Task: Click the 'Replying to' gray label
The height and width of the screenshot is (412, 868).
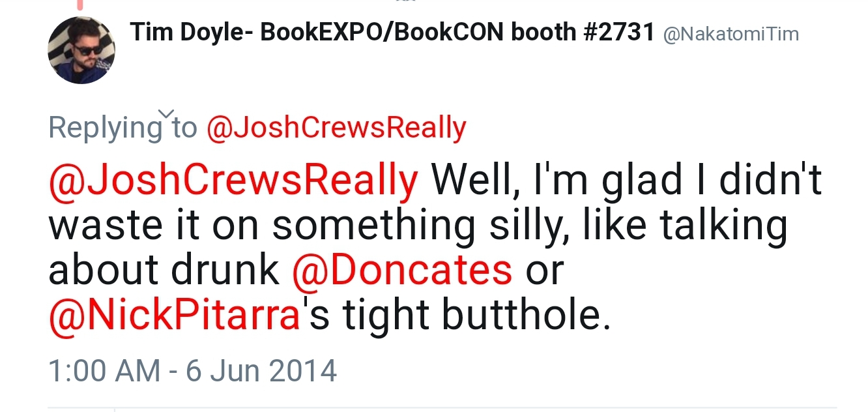Action: (x=123, y=128)
